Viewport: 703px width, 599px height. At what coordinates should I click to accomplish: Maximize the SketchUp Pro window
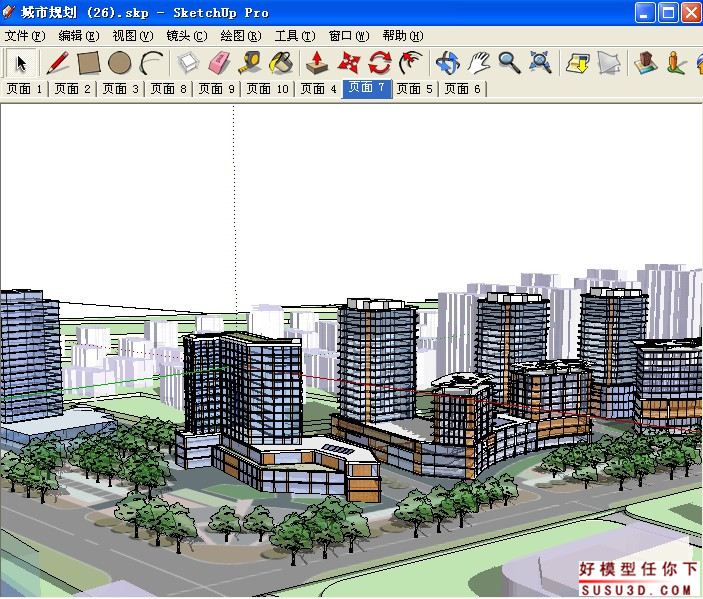[x=668, y=12]
